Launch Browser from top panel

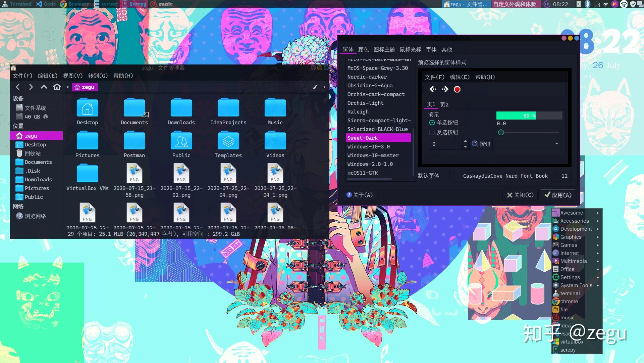tap(75, 4)
